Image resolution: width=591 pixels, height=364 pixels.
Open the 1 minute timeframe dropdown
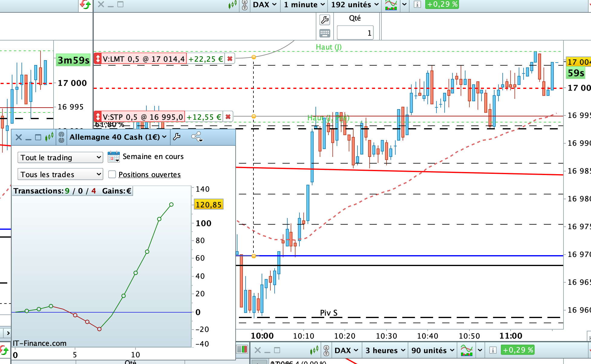(304, 5)
